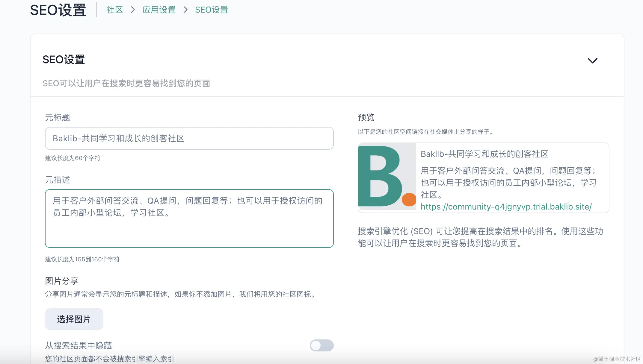The height and width of the screenshot is (364, 643).
Task: Click the SEO设置 card header title
Action: [x=64, y=60]
